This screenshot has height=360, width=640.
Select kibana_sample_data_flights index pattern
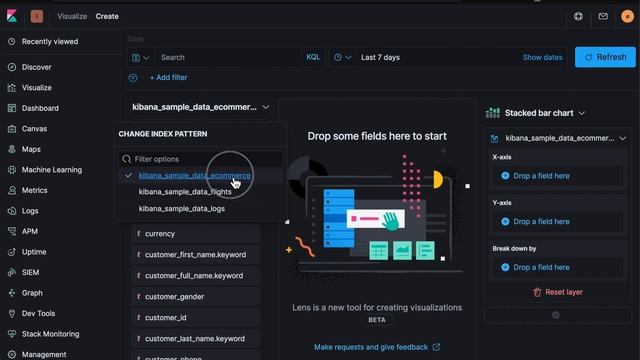200,192
